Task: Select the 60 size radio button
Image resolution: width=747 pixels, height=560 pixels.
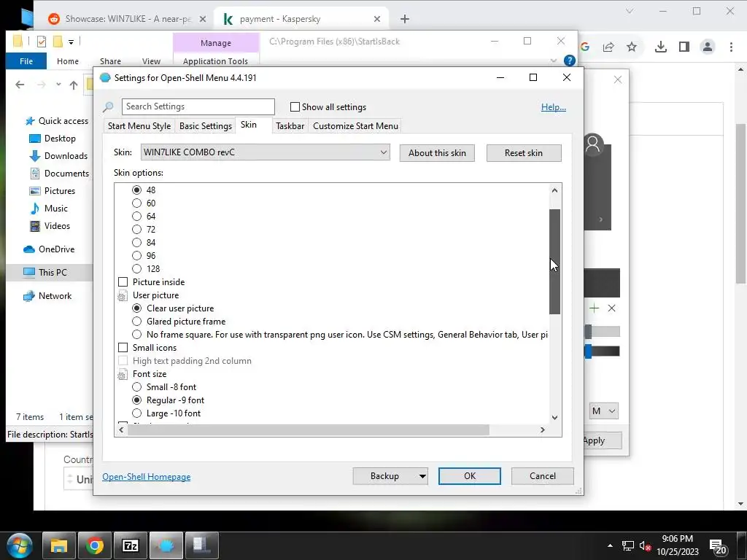Action: (136, 203)
